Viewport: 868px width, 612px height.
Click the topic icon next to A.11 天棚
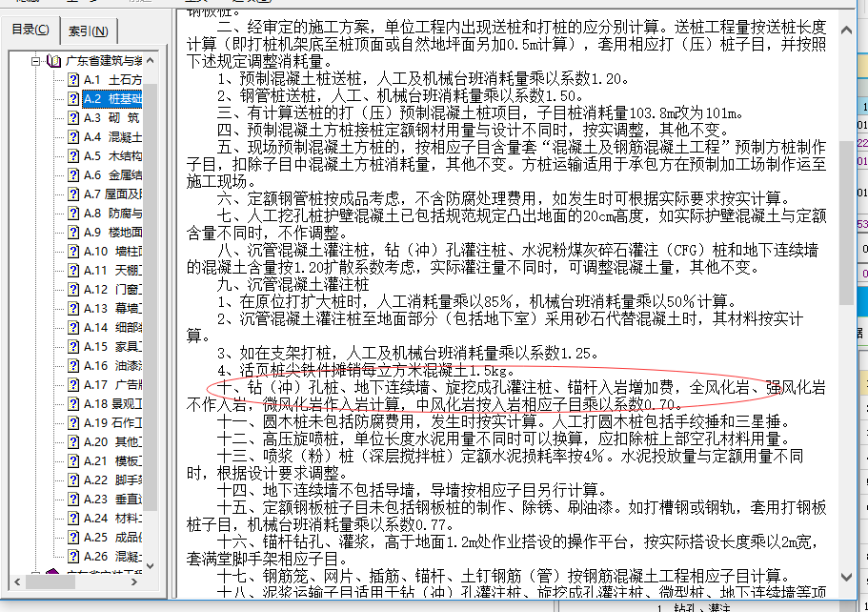(x=73, y=271)
